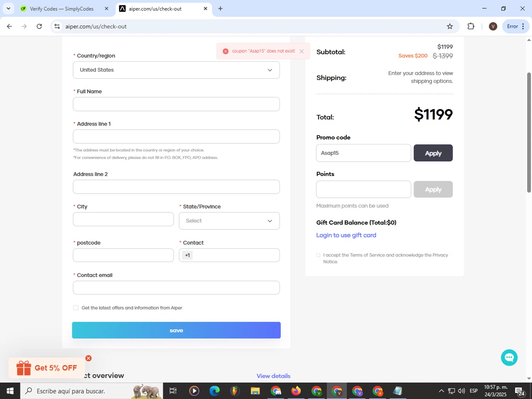Image resolution: width=532 pixels, height=399 pixels.
Task: Click the disabled Points Apply button
Action: tap(433, 189)
